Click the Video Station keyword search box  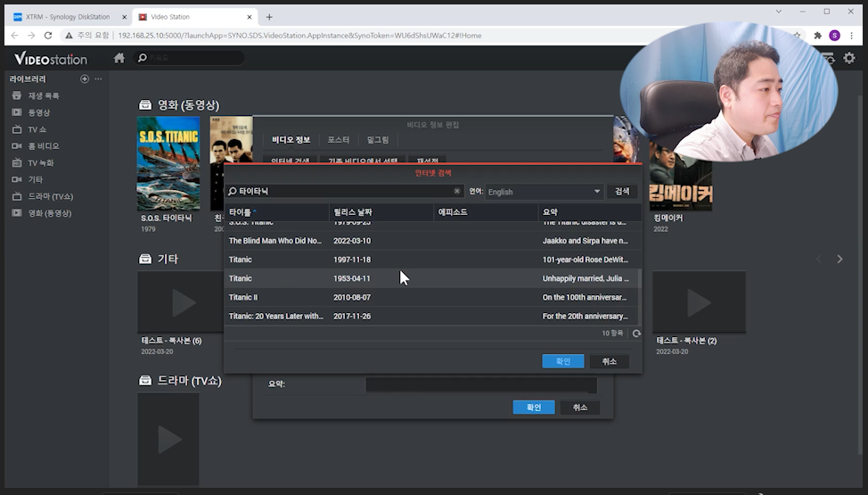[x=189, y=58]
